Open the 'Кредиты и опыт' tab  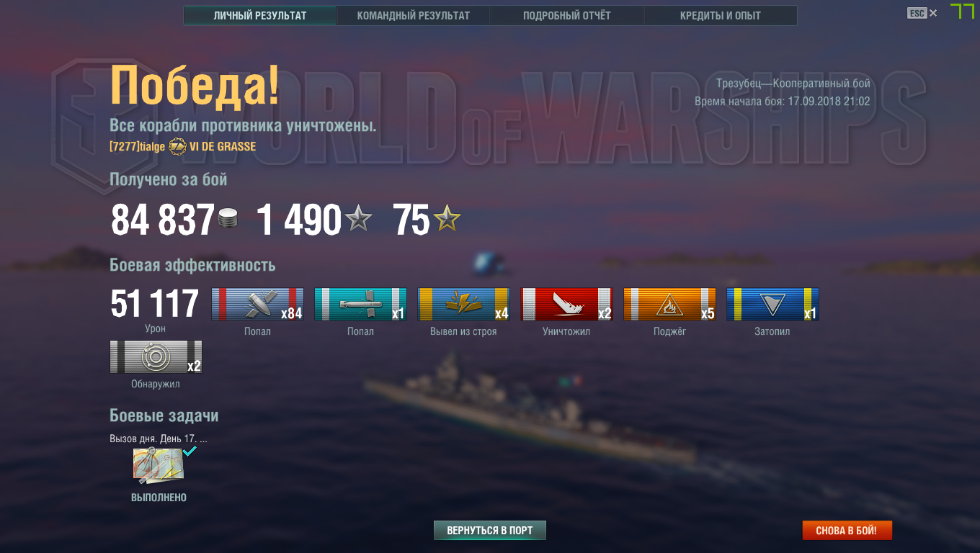[x=721, y=15]
